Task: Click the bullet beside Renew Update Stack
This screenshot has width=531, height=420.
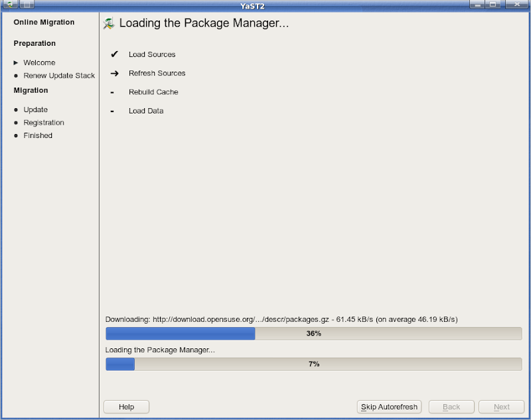Action: 16,76
